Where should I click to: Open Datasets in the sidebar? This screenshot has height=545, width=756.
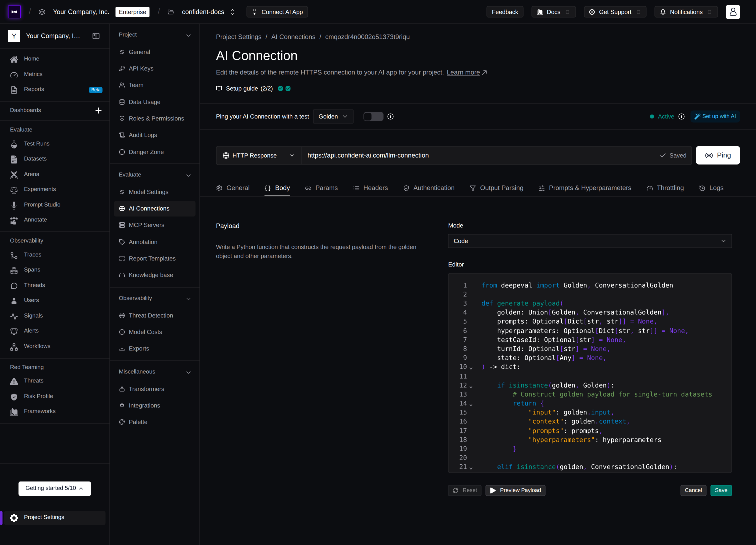pyautogui.click(x=35, y=159)
